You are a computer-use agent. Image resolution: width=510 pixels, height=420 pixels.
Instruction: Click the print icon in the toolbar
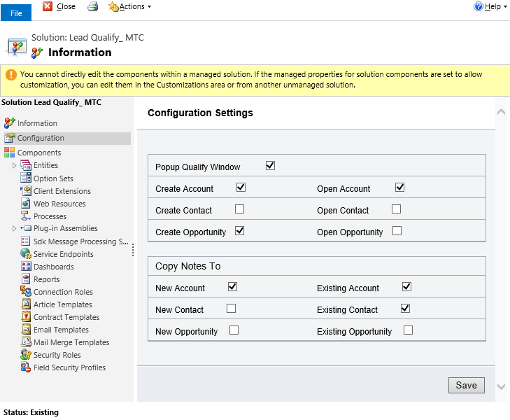(x=92, y=7)
